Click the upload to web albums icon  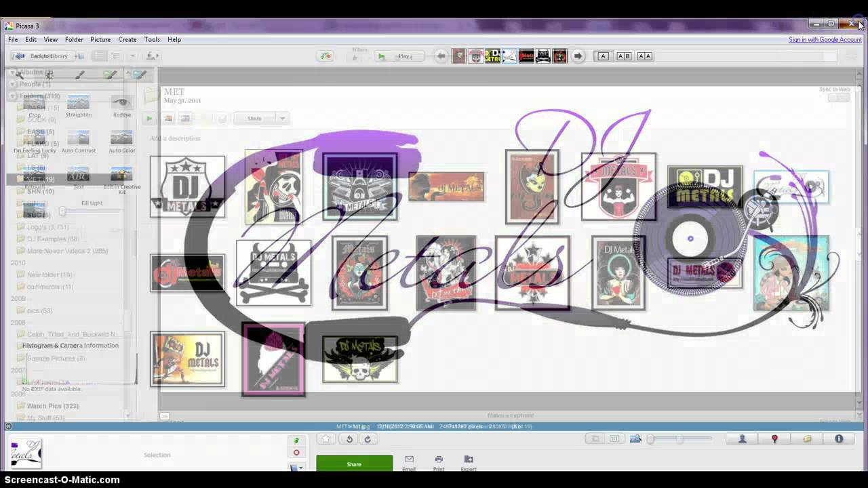pos(326,56)
